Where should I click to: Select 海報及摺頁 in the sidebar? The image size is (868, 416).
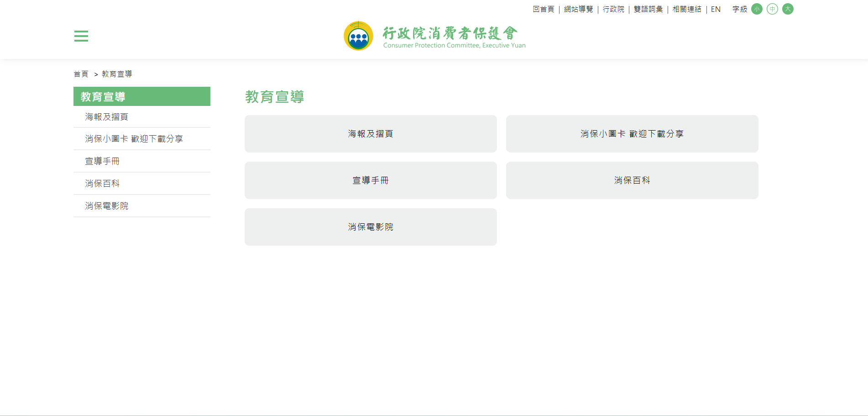tap(107, 117)
